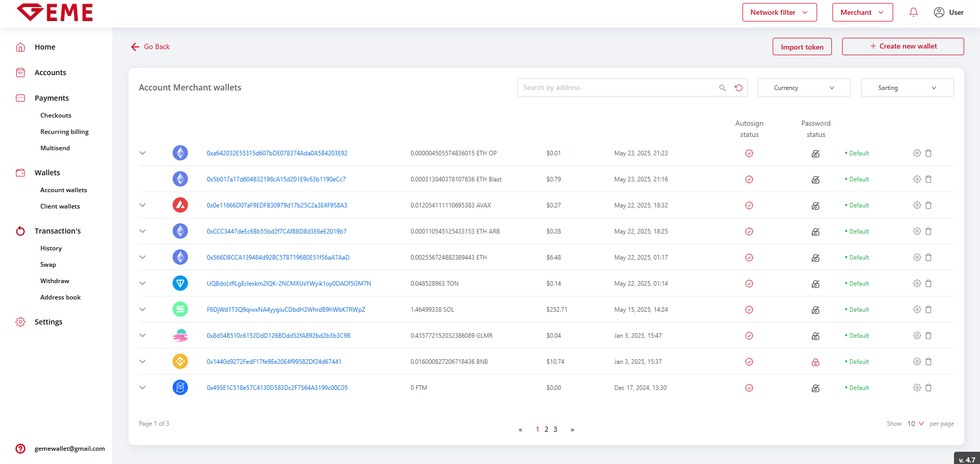Toggle password status for ETH OP wallet
Viewport: 980px width, 464px height.
coord(816,153)
